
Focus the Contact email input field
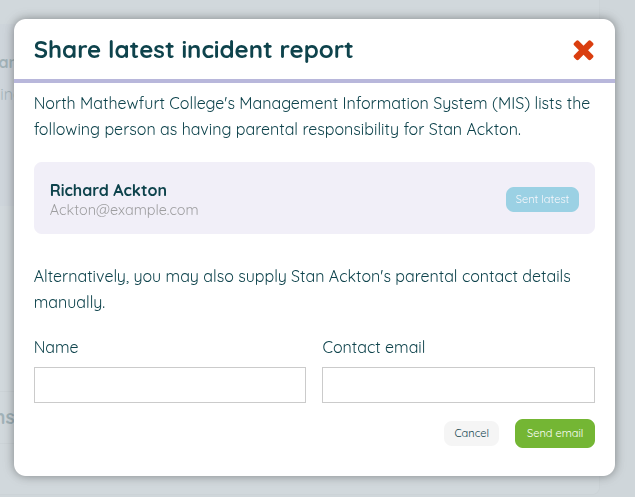[458, 385]
